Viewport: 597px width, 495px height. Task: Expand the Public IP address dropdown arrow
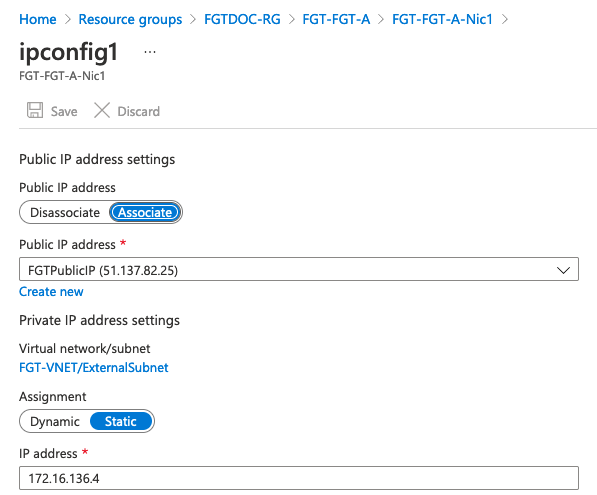[x=563, y=270]
